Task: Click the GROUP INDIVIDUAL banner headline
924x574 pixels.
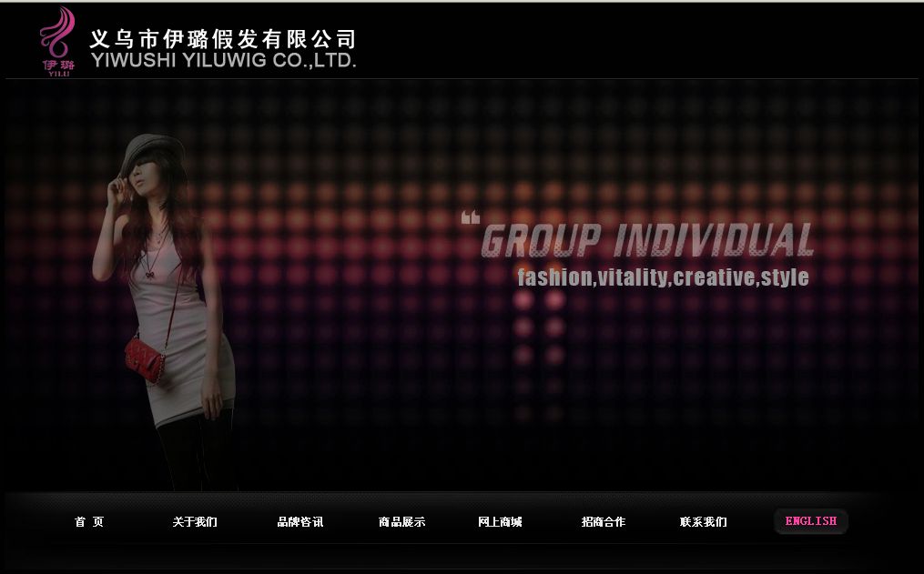Action: pos(646,241)
